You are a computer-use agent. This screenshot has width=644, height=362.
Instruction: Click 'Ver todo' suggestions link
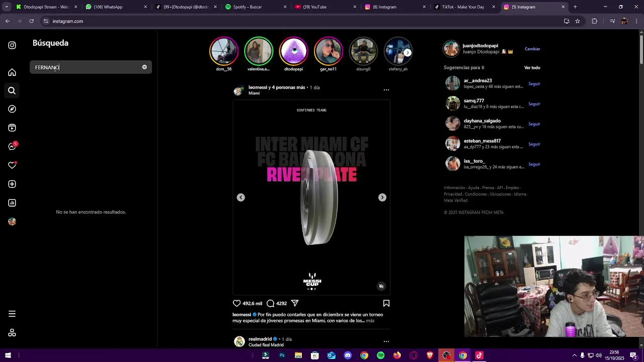532,67
